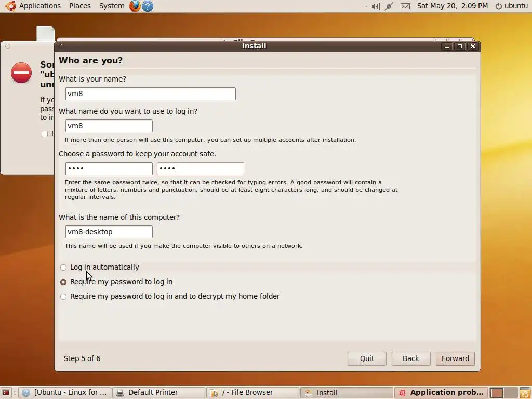
Task: Click the Ubuntu logo beside Applications
Action: [10, 6]
